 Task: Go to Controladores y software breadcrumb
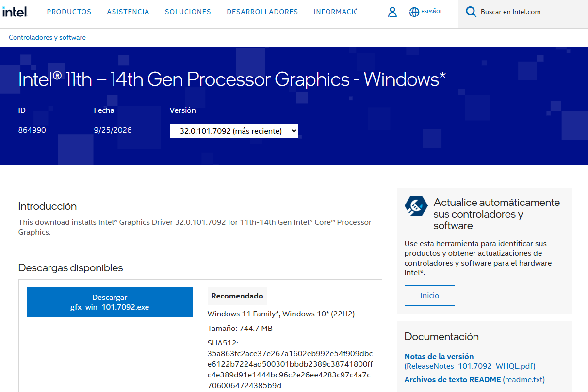[47, 37]
